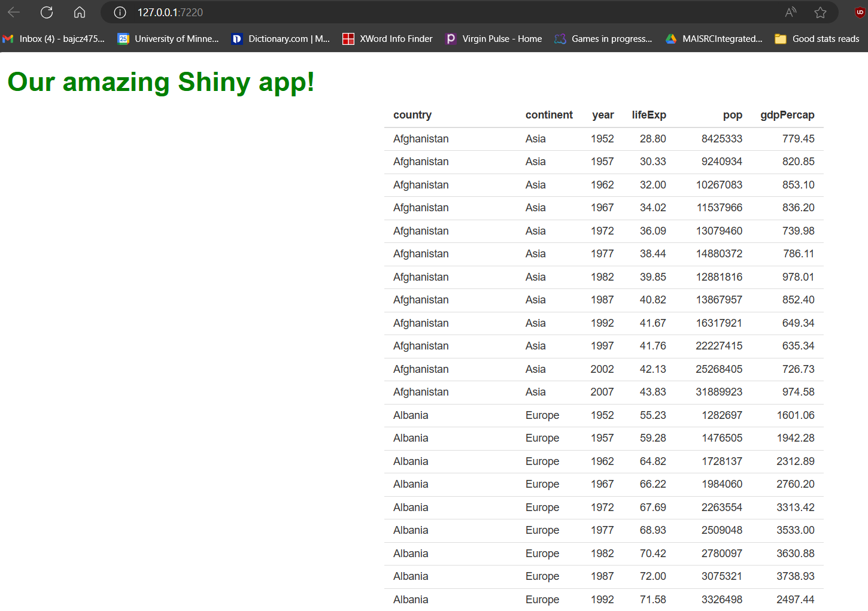Click the address bar URL field
Image resolution: width=868 pixels, height=611 pixels.
pos(419,13)
